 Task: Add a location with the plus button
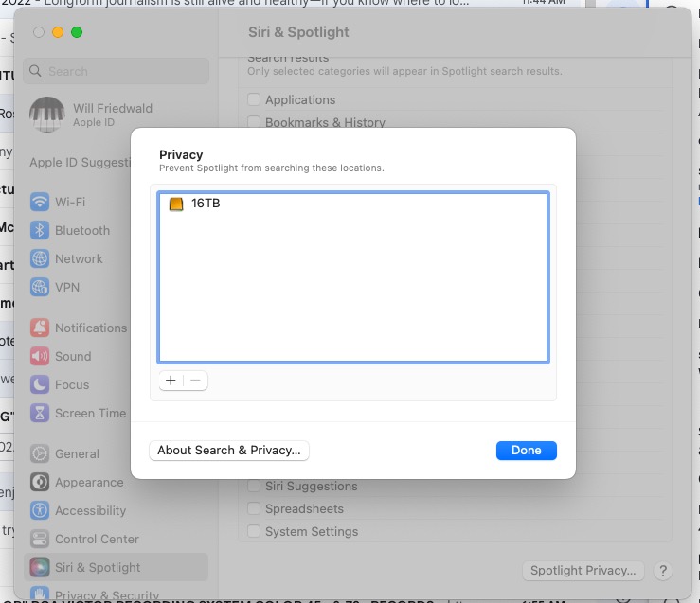(171, 381)
